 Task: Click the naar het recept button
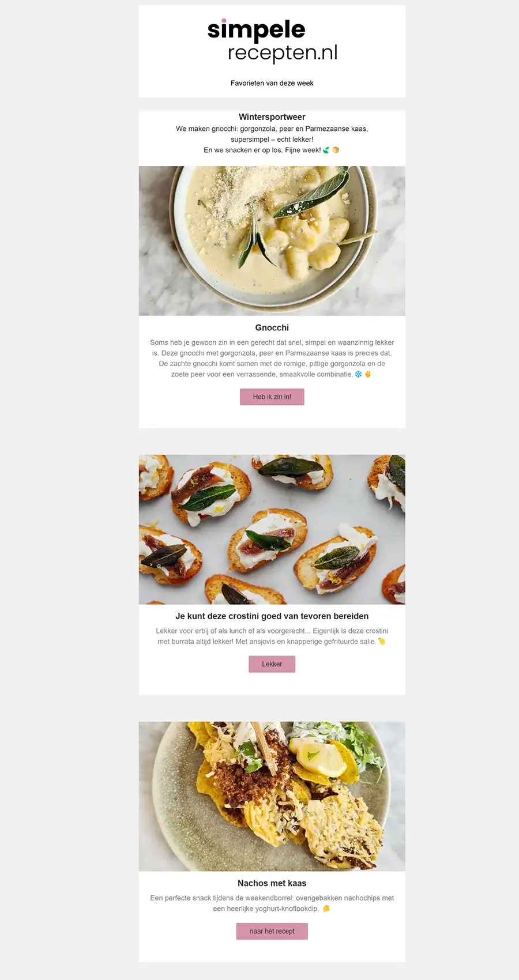(x=272, y=932)
